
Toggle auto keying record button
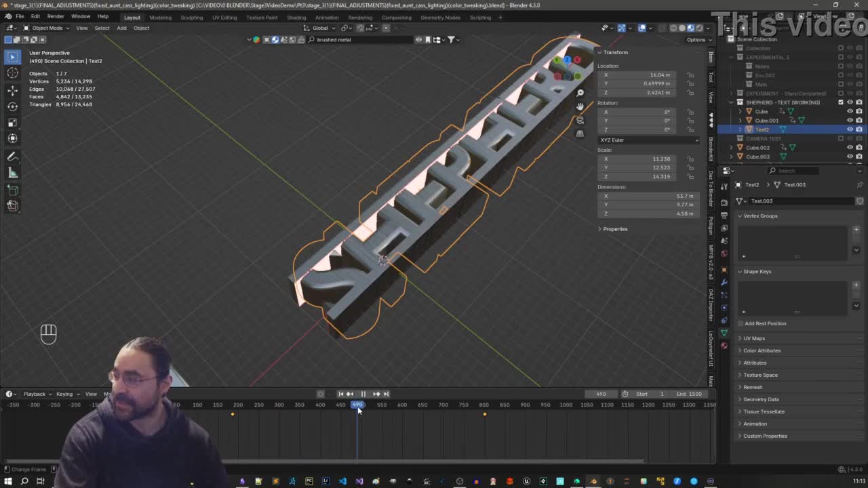pyautogui.click(x=321, y=394)
